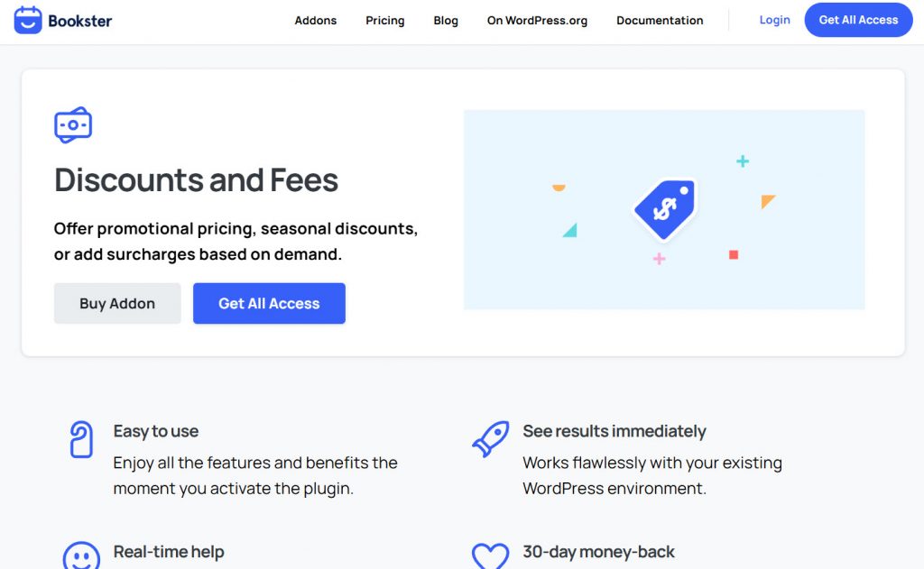Click the rocket icon

[x=490, y=439]
